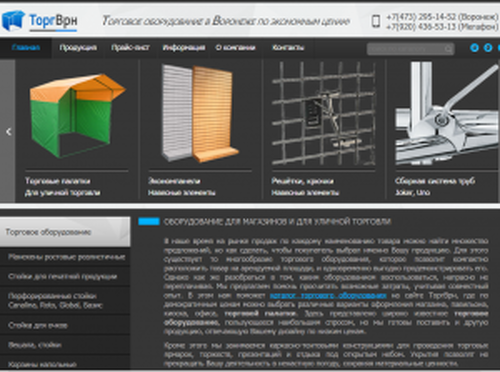
Task: Select the Экономпанели product image
Action: point(200,113)
